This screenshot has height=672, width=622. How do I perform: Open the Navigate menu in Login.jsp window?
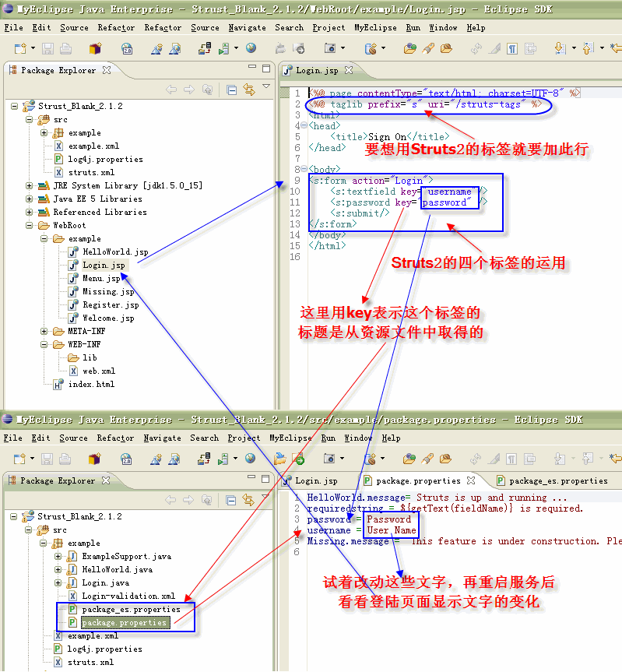pos(248,28)
